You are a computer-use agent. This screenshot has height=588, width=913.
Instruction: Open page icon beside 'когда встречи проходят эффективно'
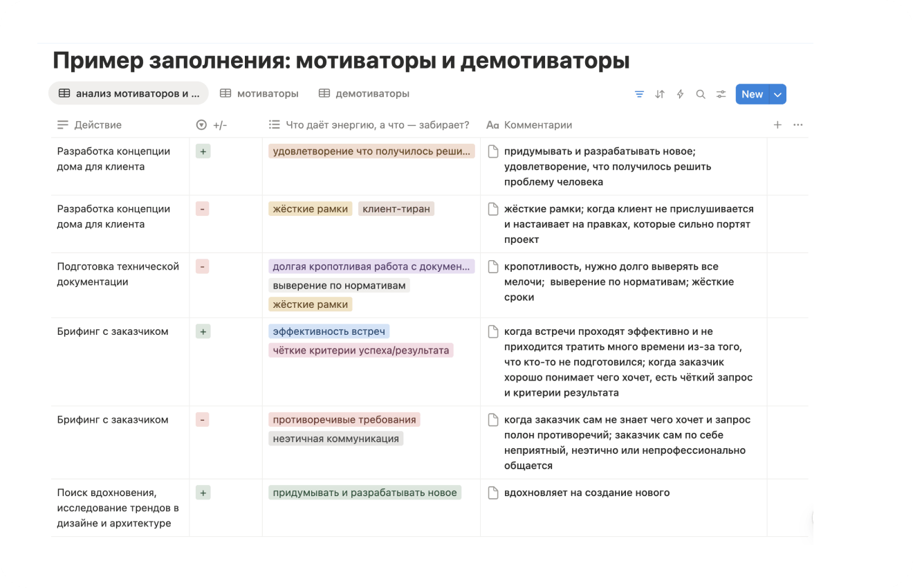click(x=493, y=331)
